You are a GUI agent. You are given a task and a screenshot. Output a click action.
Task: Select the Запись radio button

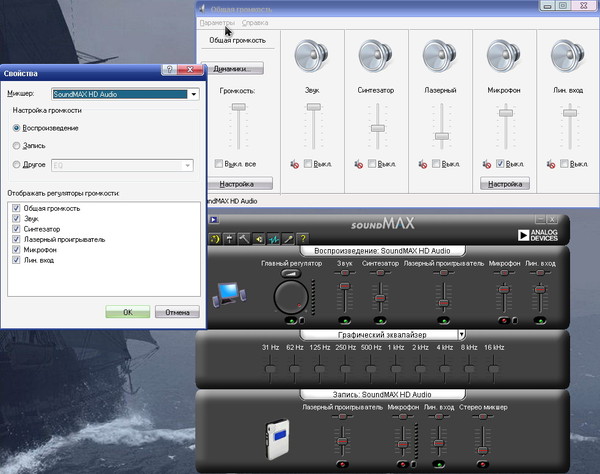point(16,146)
